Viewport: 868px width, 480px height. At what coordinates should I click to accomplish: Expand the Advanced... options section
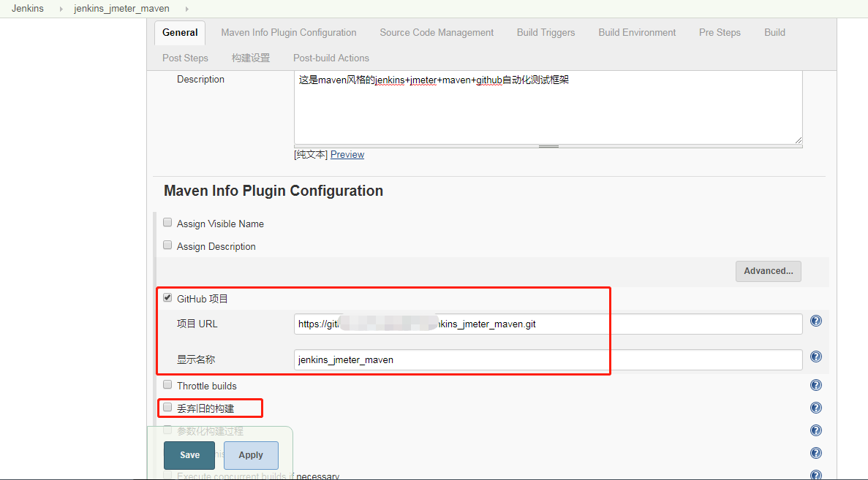(x=768, y=270)
